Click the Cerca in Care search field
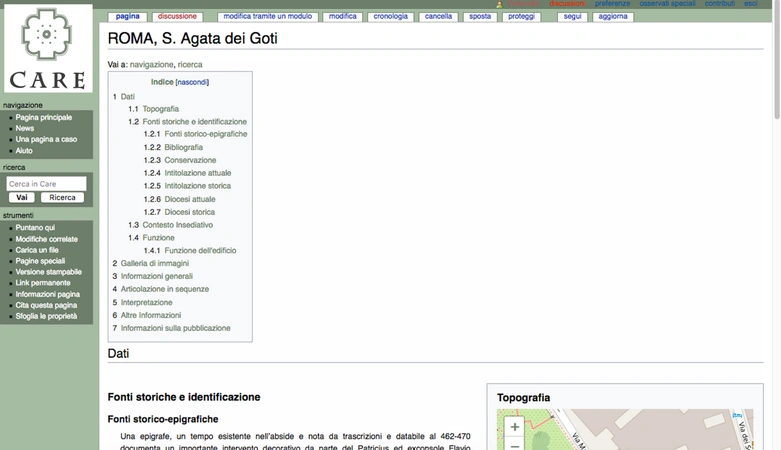781x450 pixels. point(46,184)
